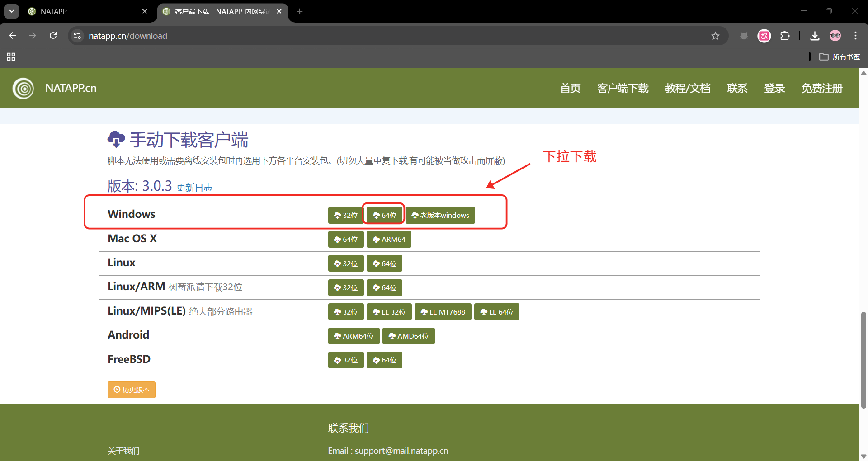Image resolution: width=868 pixels, height=461 pixels.
Task: Download the Mac OS X ARM64 client
Action: (x=389, y=240)
